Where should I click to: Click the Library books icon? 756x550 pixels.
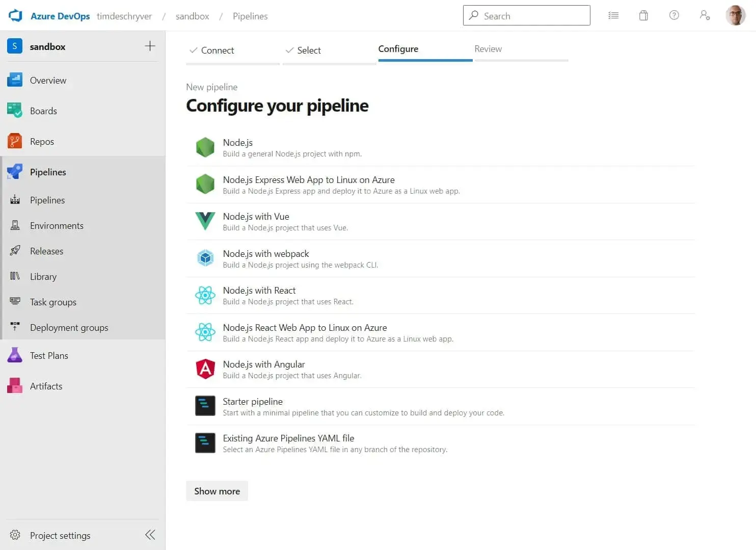click(x=15, y=276)
